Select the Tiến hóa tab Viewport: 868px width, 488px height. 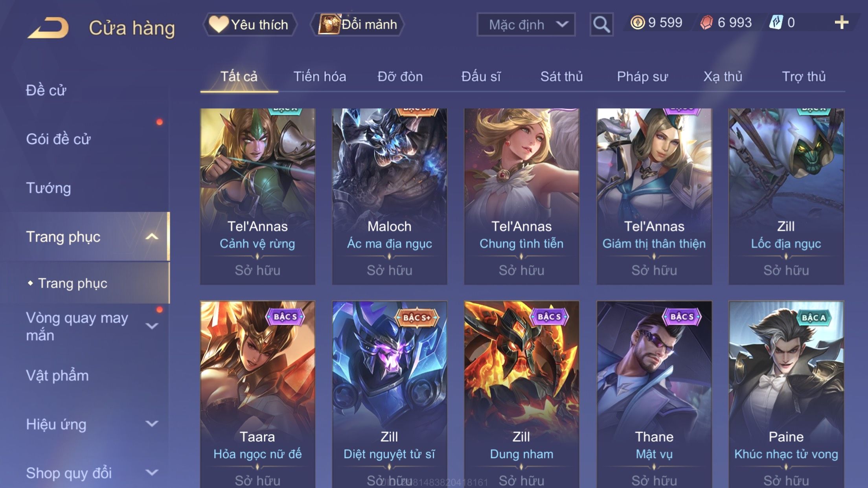point(320,77)
